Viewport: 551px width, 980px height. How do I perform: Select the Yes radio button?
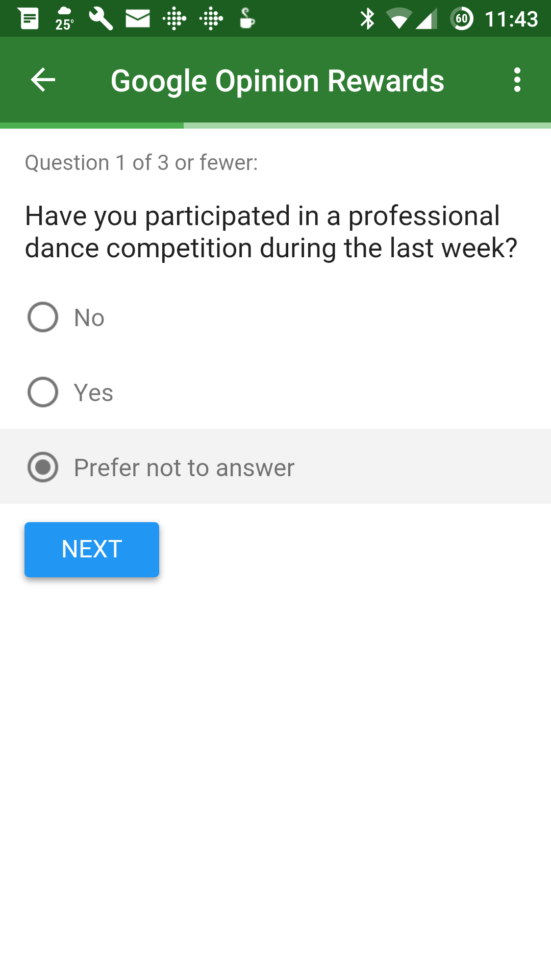43,392
